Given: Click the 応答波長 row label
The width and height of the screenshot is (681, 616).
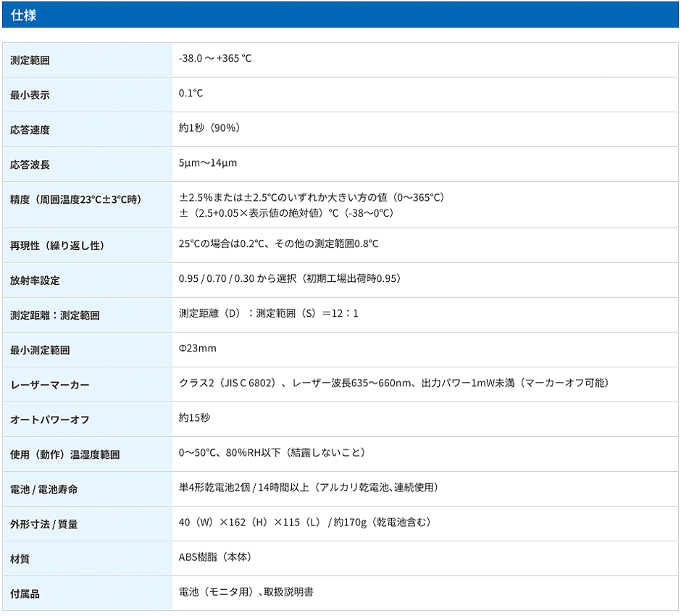Looking at the screenshot, I should (30, 165).
